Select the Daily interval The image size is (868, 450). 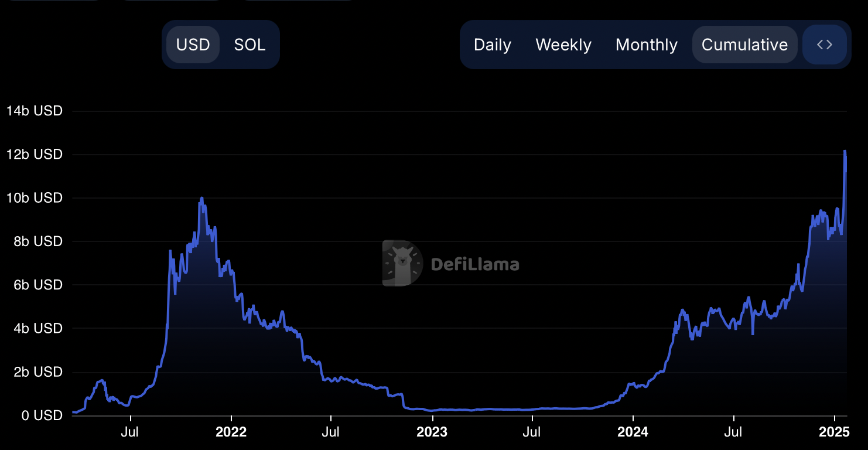[x=492, y=45]
